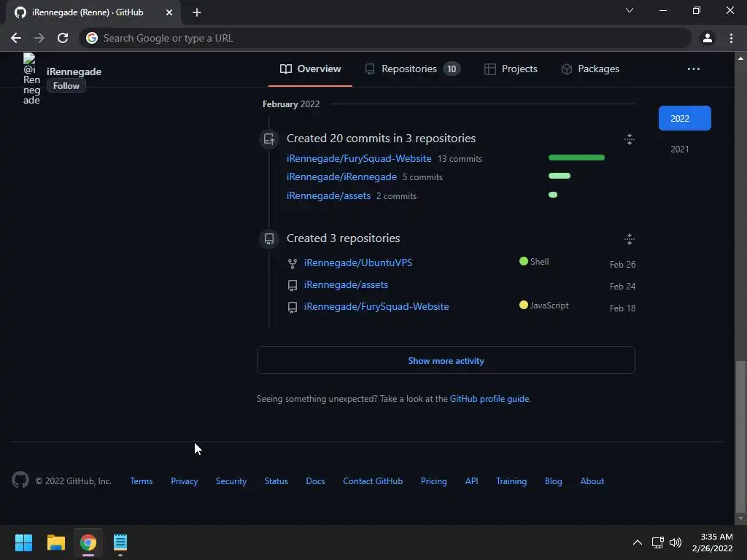Open the tab search chevron

tap(630, 10)
